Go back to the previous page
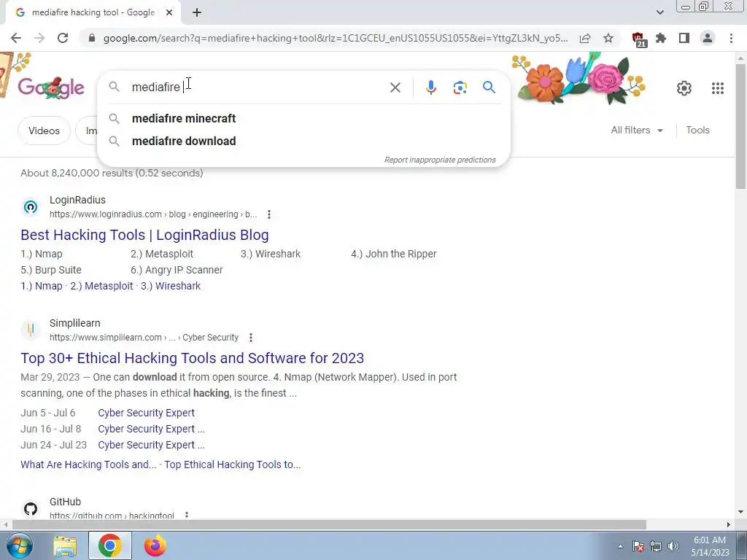Screen dimensions: 747x560 coord(16,38)
